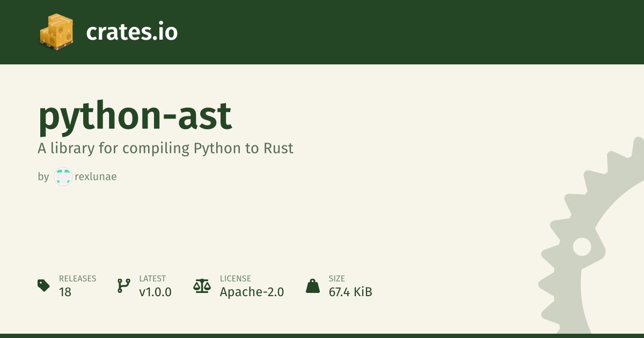Click the 67.4 KiB size value

tap(350, 292)
